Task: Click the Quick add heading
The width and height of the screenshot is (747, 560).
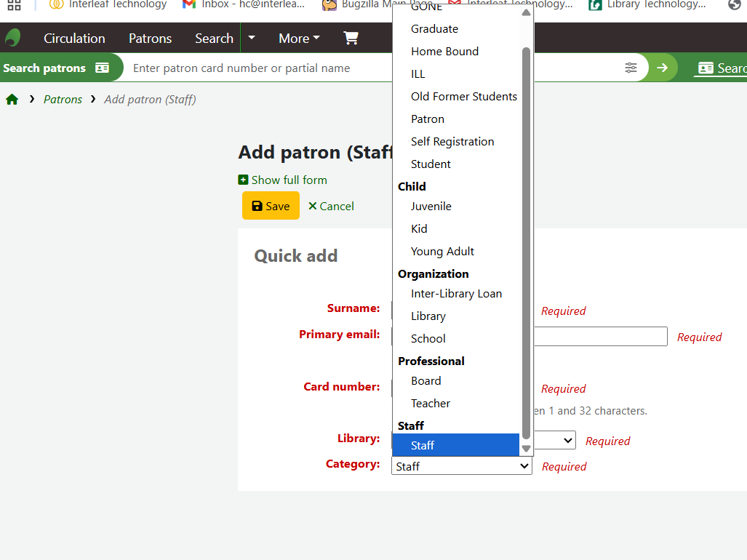Action: pos(296,256)
